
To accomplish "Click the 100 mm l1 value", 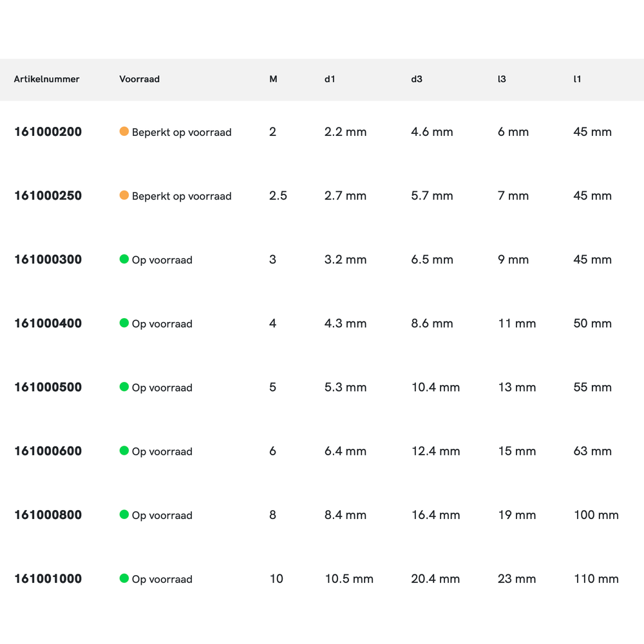I will click(596, 515).
